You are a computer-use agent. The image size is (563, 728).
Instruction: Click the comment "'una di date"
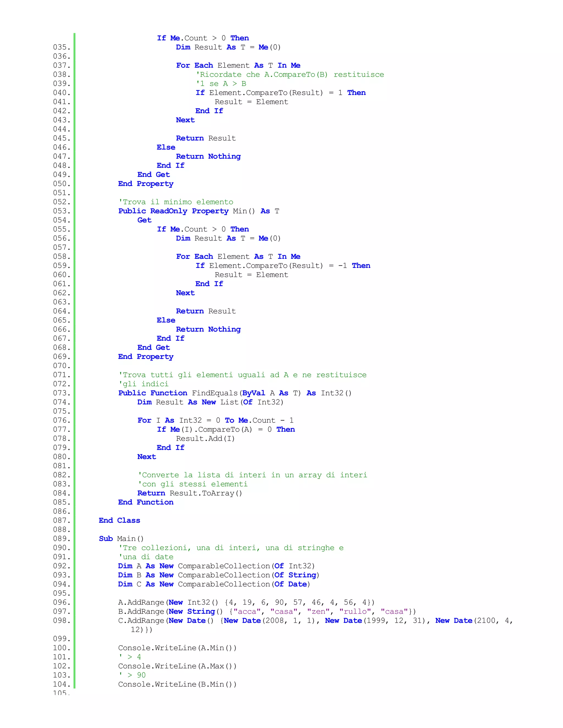coord(146,557)
